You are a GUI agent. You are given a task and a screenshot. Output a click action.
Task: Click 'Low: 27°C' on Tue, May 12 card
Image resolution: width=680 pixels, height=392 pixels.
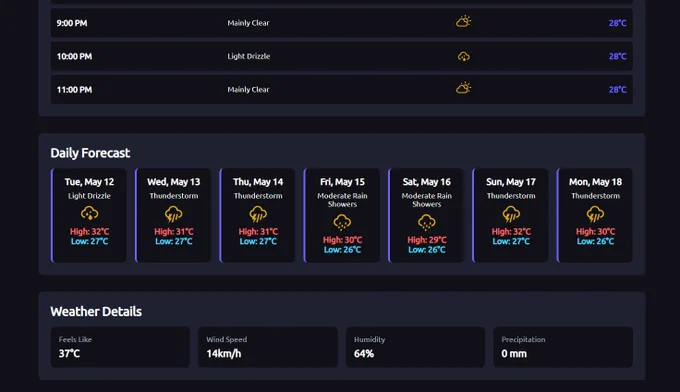click(89, 242)
